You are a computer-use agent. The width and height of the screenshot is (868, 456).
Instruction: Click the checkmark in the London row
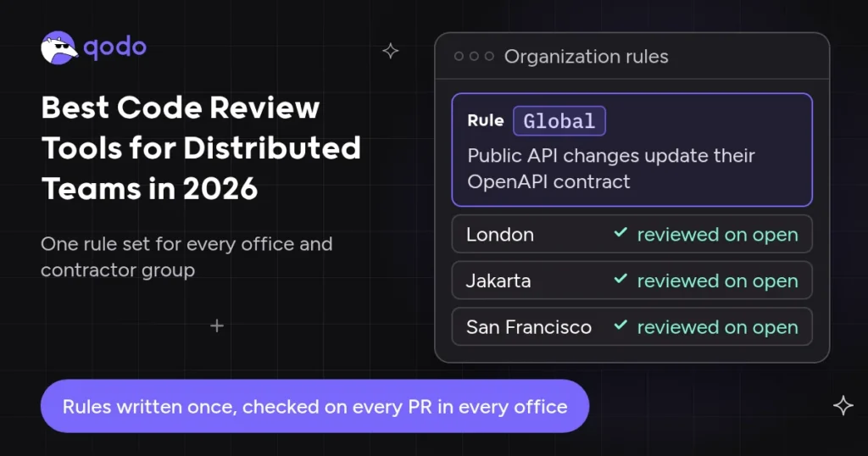(x=620, y=232)
